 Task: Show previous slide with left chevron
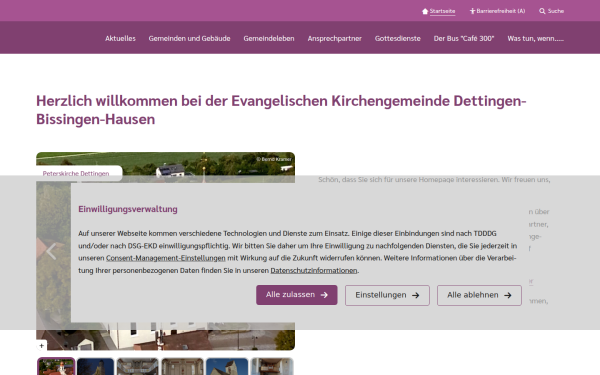[51, 251]
